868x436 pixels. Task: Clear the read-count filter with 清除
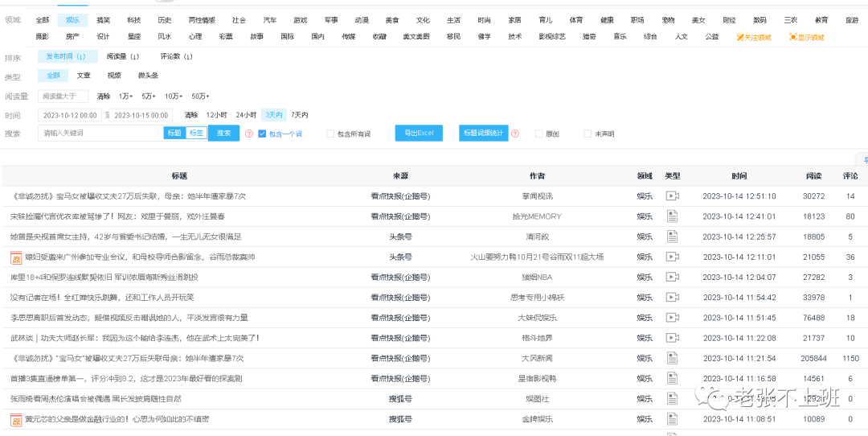104,97
